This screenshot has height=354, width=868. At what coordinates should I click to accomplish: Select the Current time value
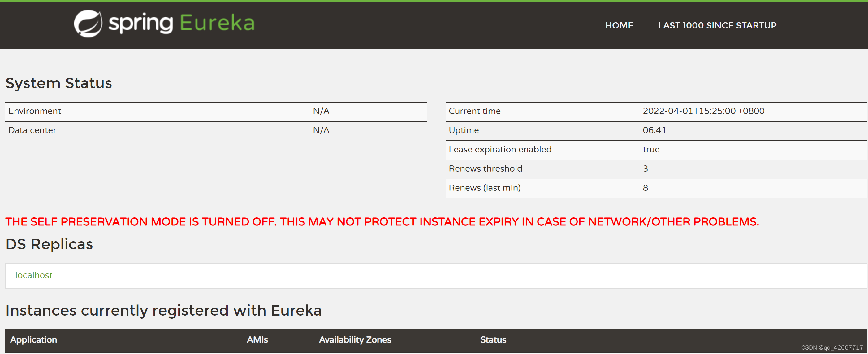[x=703, y=111]
